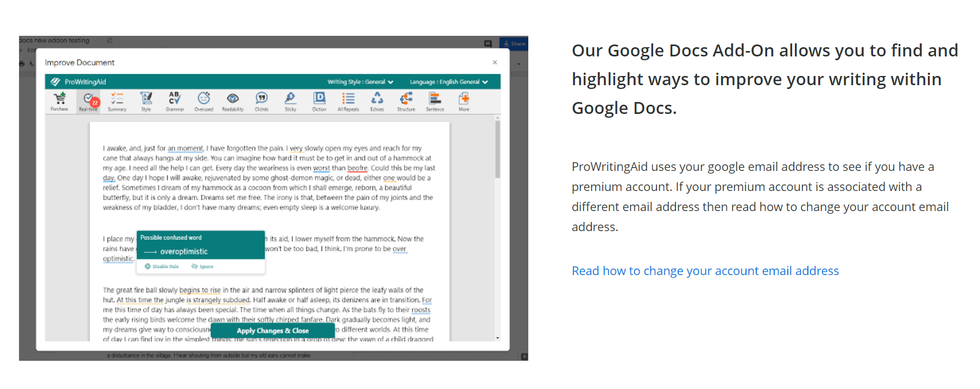
Task: Run the Grammar check tool
Action: tap(174, 100)
